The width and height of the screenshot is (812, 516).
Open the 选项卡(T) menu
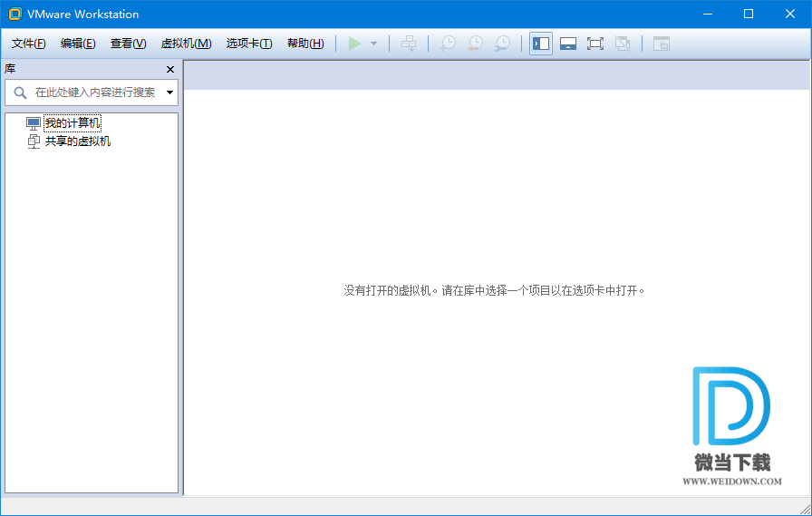(x=249, y=44)
